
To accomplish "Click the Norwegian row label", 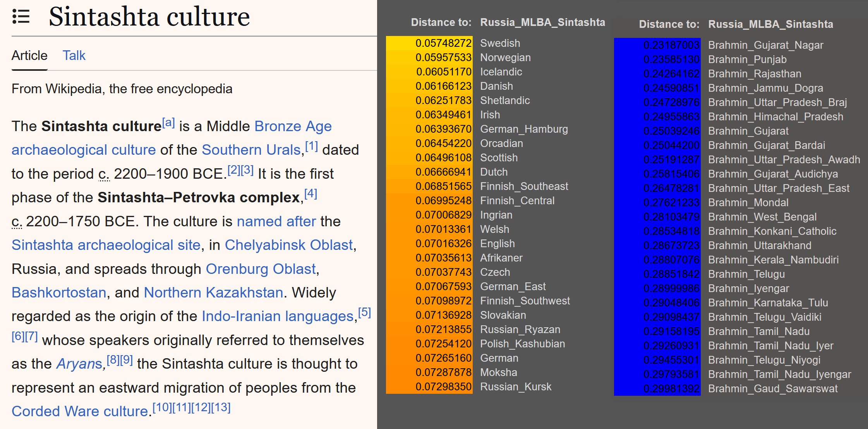I will 506,58.
